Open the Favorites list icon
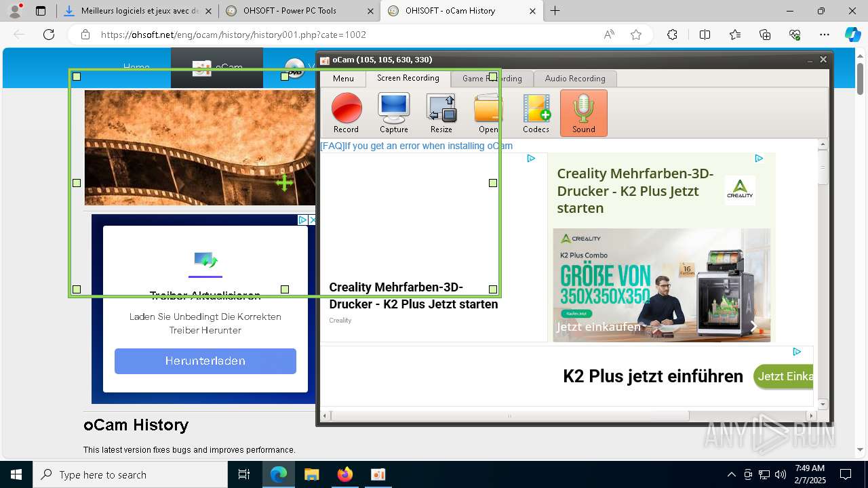 click(735, 35)
